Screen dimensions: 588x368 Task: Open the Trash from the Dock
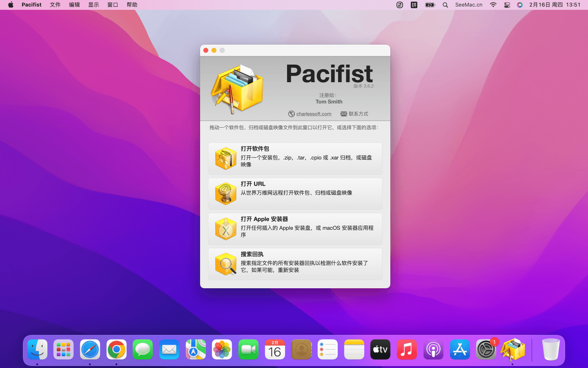pos(550,350)
